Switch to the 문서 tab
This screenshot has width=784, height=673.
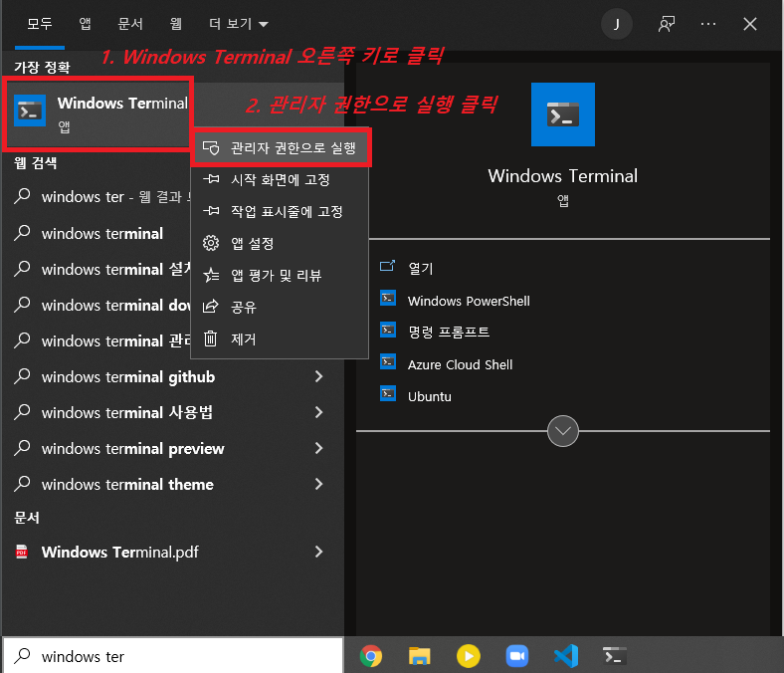[130, 24]
